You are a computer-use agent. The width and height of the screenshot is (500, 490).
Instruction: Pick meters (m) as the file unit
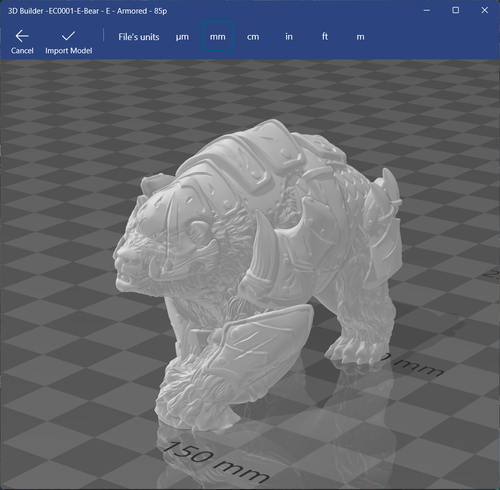click(360, 37)
